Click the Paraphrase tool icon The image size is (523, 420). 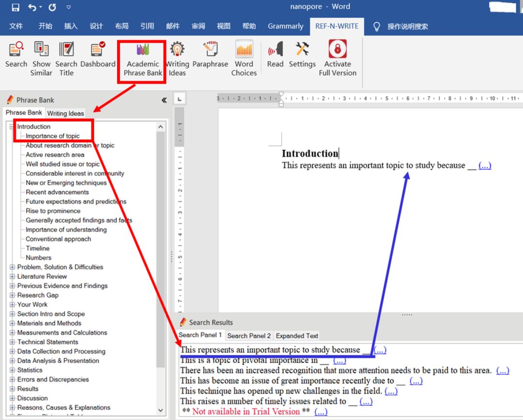pos(210,49)
